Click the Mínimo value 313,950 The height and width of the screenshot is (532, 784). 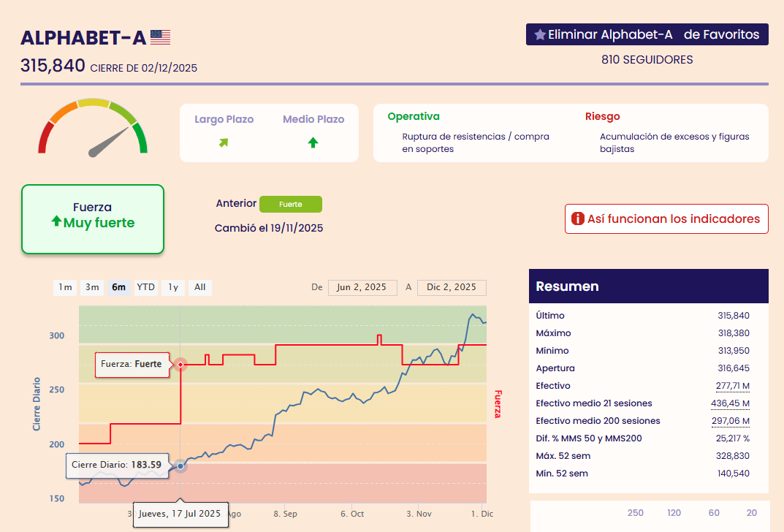734,351
